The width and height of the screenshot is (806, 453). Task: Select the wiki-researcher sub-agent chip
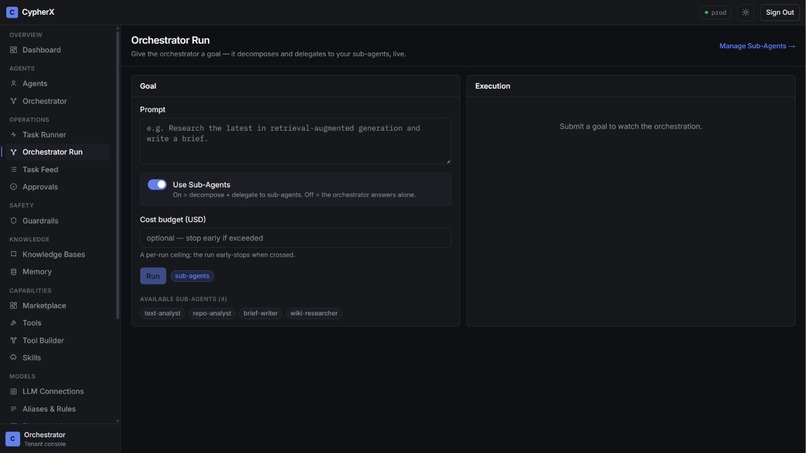point(314,313)
